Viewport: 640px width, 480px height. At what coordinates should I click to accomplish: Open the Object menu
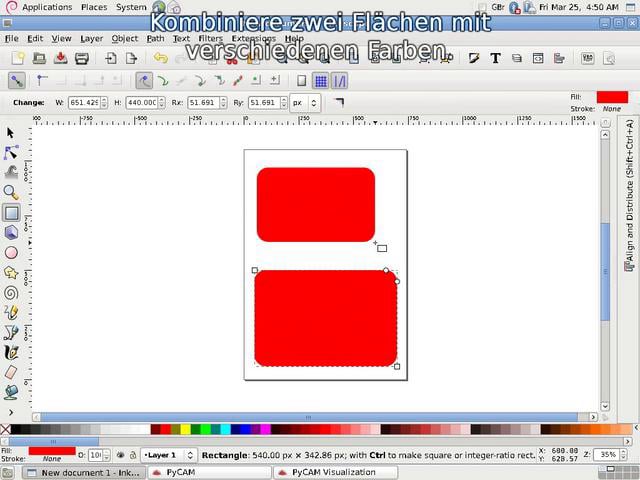[x=124, y=38]
